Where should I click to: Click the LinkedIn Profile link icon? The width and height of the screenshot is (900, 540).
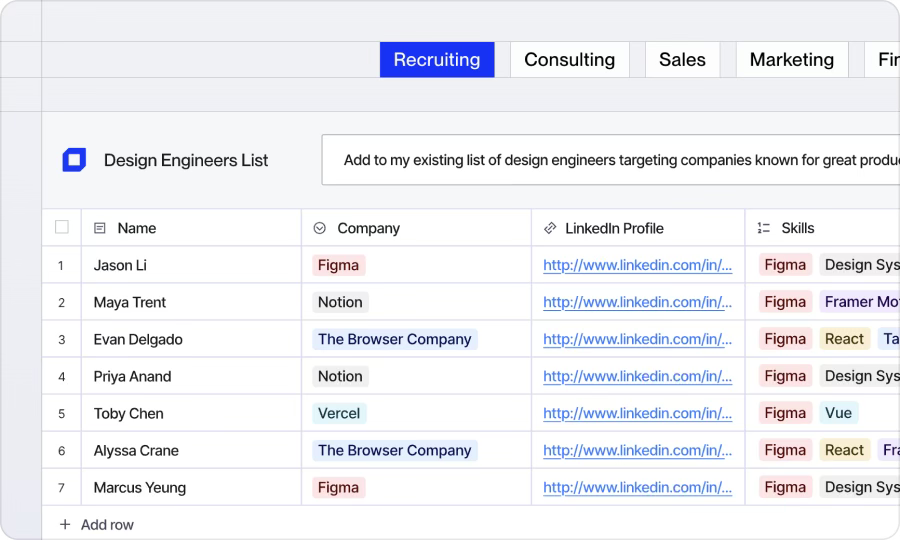(x=550, y=228)
